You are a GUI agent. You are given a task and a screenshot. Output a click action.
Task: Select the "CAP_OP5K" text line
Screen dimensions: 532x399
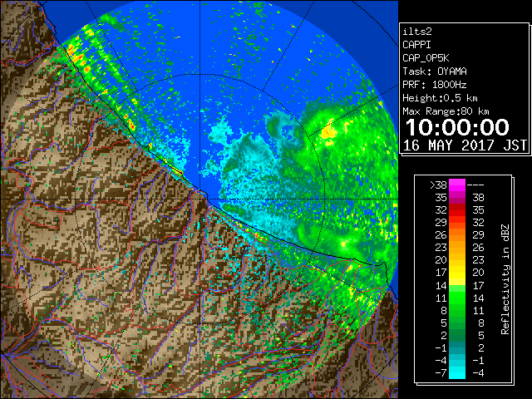point(426,58)
